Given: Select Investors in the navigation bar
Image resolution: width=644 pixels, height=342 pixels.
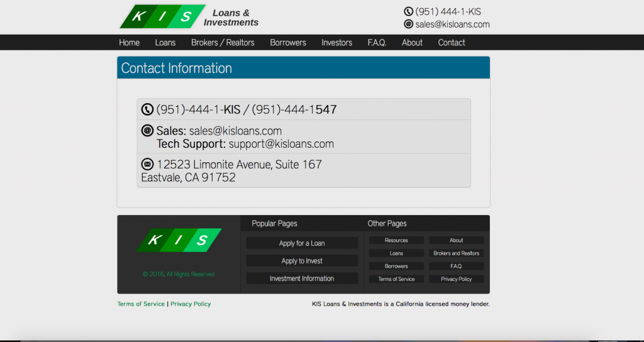Looking at the screenshot, I should [336, 43].
